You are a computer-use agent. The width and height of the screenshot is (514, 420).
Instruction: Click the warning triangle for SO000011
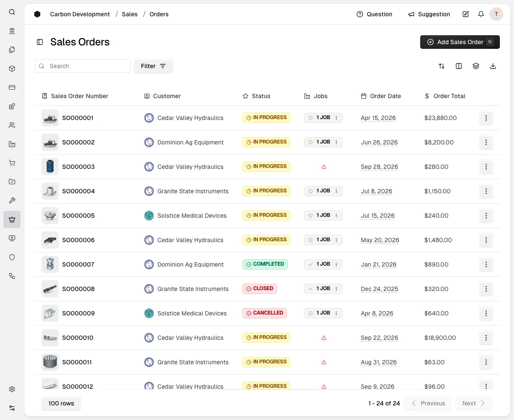324,362
